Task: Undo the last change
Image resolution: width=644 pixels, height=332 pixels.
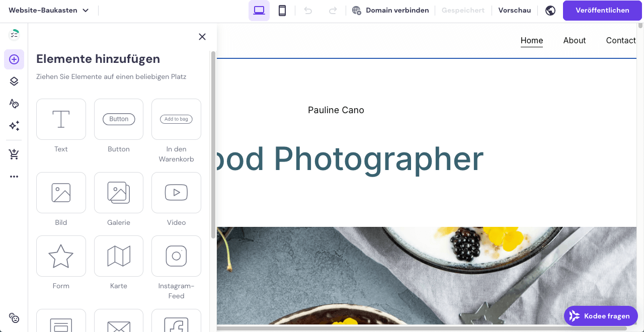Action: tap(308, 11)
